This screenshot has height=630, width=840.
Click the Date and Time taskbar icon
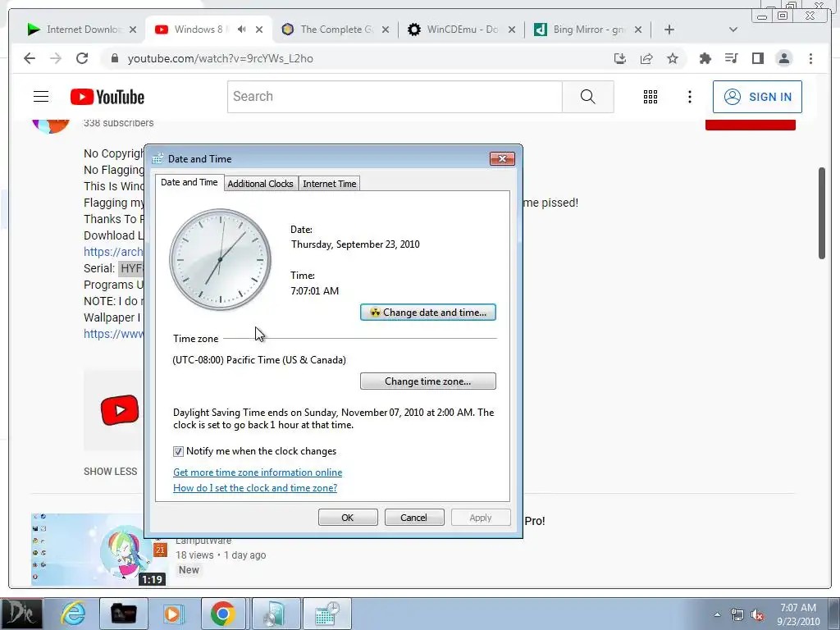[328, 614]
